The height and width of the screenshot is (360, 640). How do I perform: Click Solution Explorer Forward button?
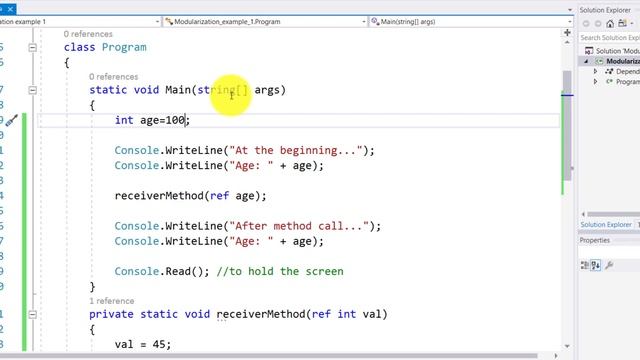(598, 24)
